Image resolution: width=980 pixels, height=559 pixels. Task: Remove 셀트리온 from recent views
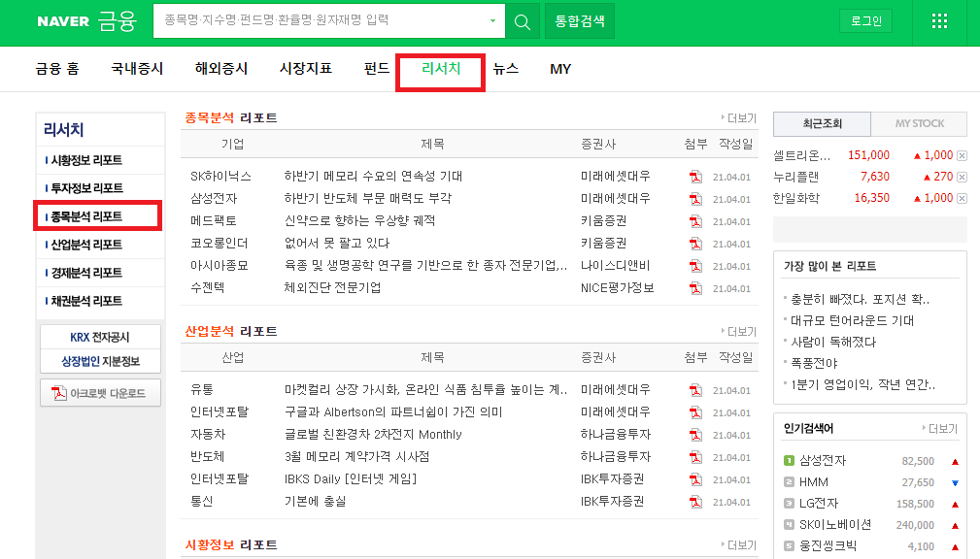(x=962, y=155)
